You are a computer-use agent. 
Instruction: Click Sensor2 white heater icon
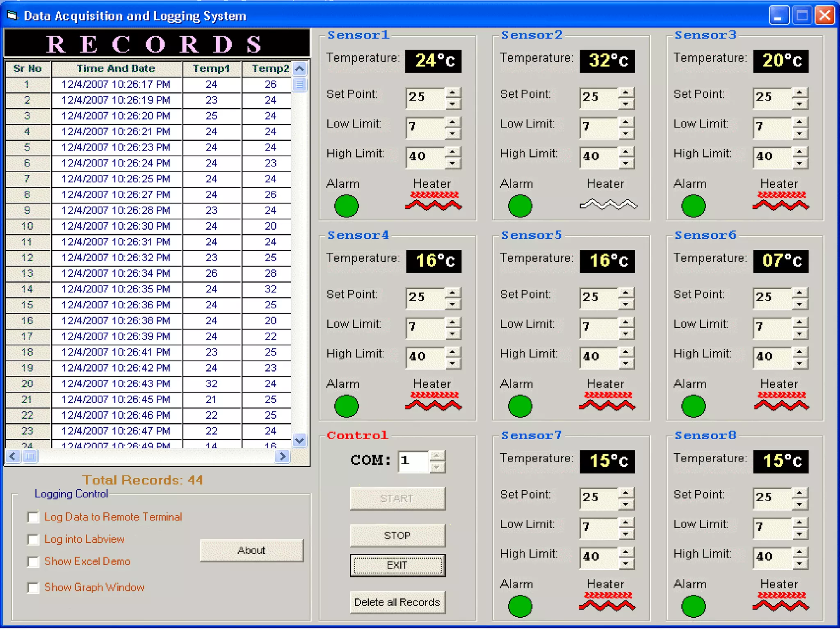pyautogui.click(x=608, y=204)
